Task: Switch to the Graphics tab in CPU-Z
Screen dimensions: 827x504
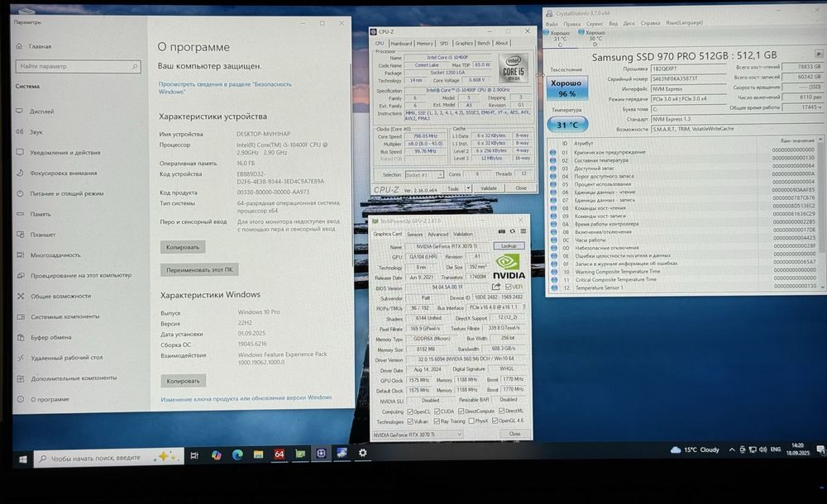Action: (x=464, y=43)
